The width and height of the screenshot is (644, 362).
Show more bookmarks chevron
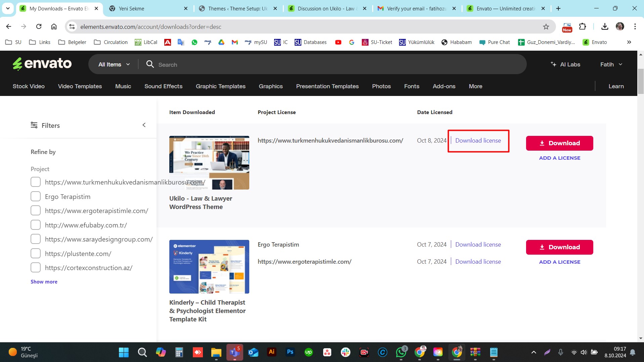tap(629, 42)
